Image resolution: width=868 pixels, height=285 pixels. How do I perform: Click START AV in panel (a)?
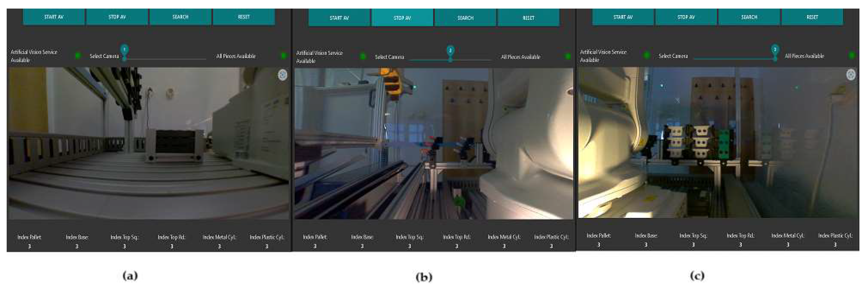pos(54,17)
